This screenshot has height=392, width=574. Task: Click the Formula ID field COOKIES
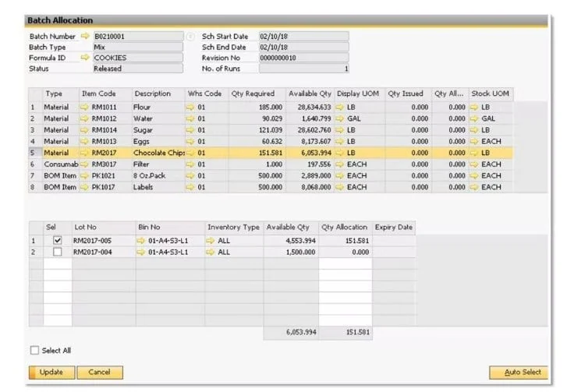pos(138,58)
